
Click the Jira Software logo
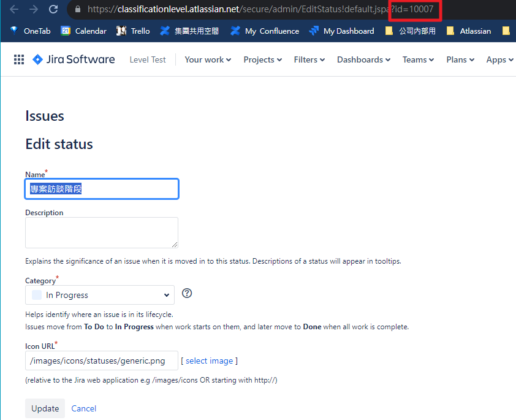(x=74, y=59)
